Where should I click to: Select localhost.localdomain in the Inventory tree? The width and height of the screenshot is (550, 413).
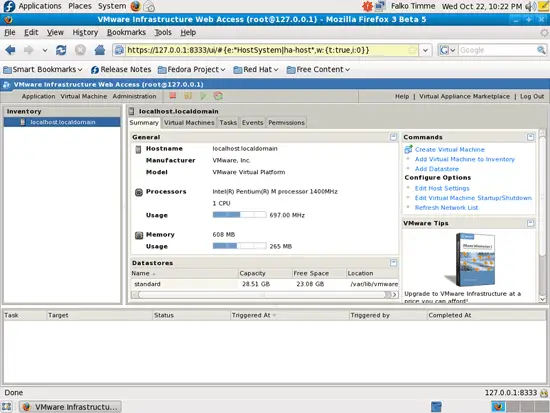click(x=62, y=122)
